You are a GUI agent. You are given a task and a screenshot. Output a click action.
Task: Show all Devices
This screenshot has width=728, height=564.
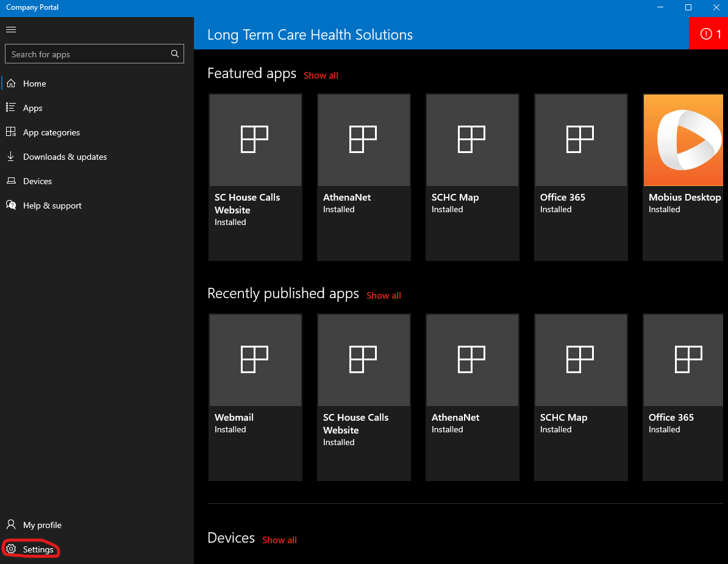(x=279, y=540)
